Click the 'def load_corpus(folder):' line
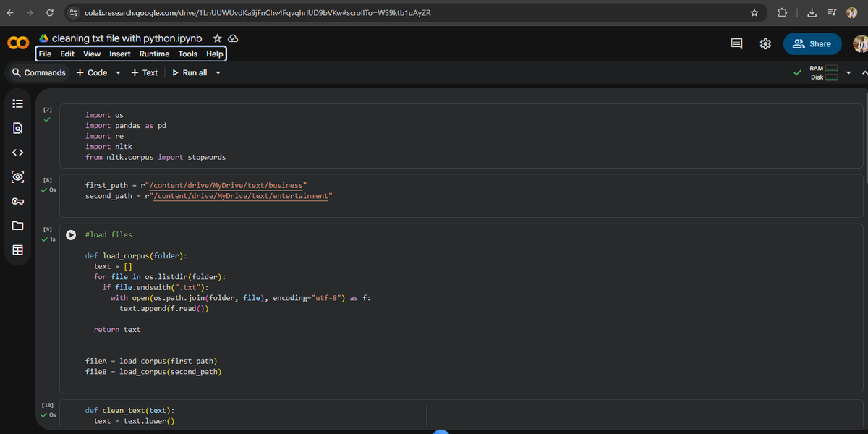The image size is (868, 434). (136, 256)
